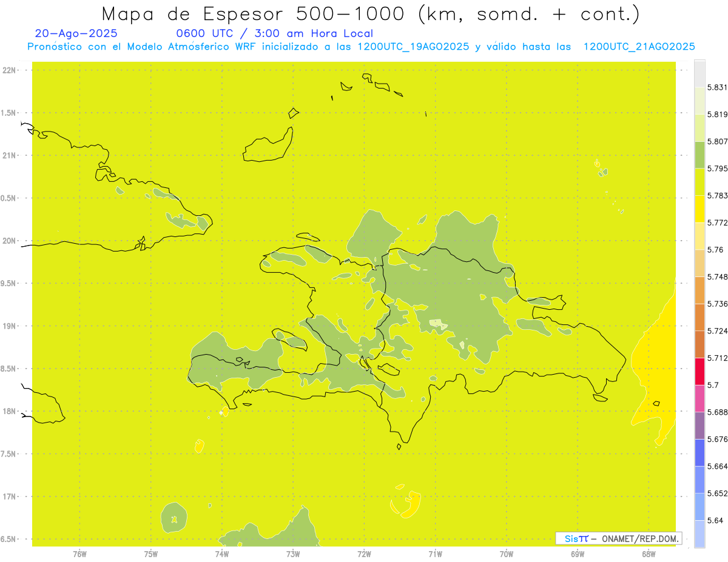
Task: Click the '5.652' colorbar value
Action: (x=717, y=493)
